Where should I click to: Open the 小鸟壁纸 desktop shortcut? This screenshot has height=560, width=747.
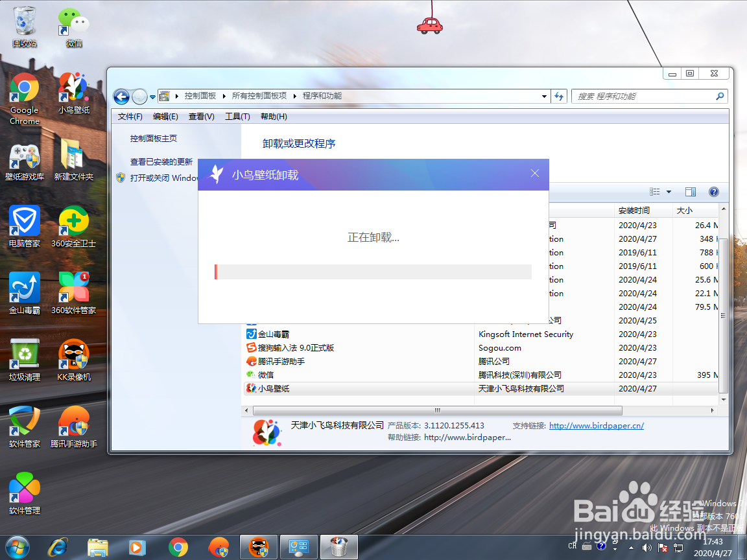click(x=74, y=94)
